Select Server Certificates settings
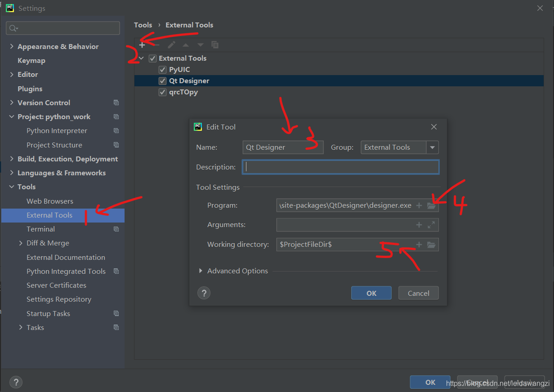Screen dimensions: 554x392 (x=56, y=285)
